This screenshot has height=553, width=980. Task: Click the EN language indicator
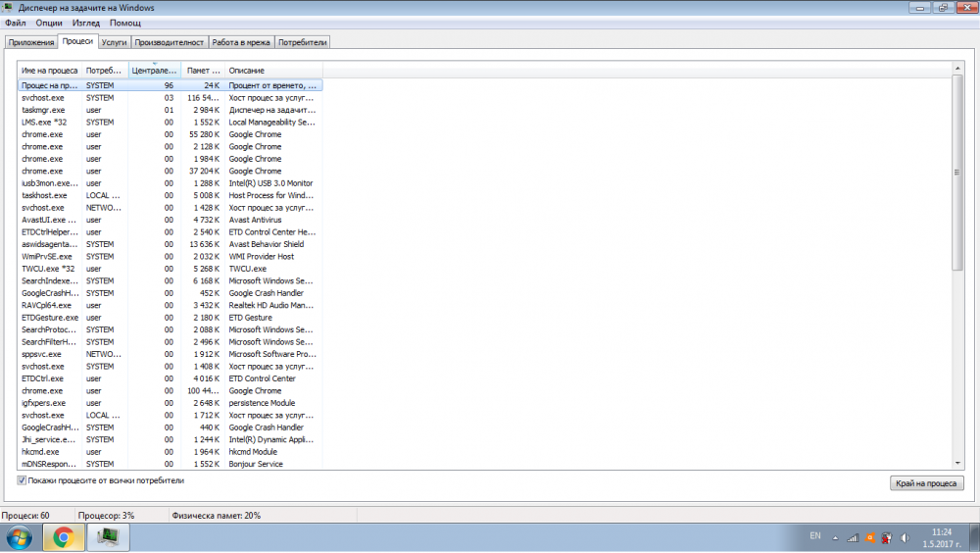(x=815, y=536)
